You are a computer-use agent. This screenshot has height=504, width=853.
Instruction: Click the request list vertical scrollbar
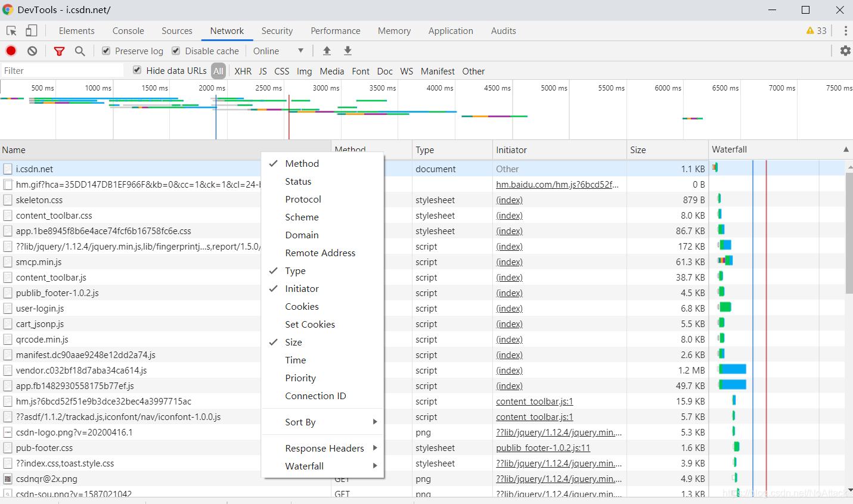coord(849,233)
